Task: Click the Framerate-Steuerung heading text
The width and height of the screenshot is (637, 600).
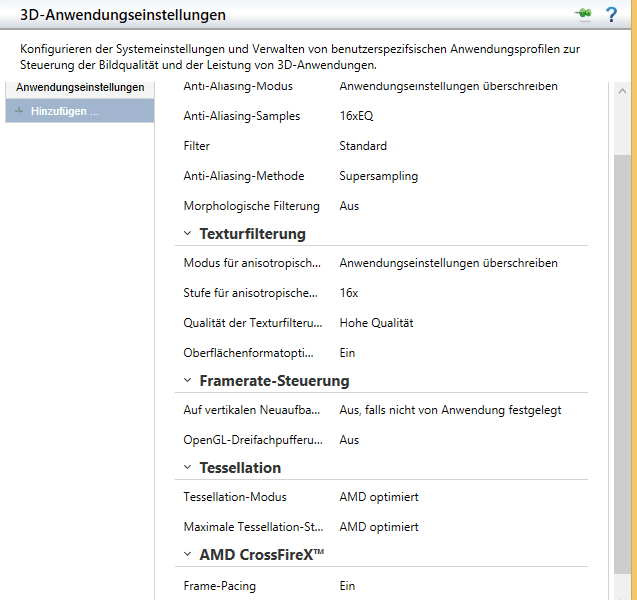Action: [x=274, y=381]
